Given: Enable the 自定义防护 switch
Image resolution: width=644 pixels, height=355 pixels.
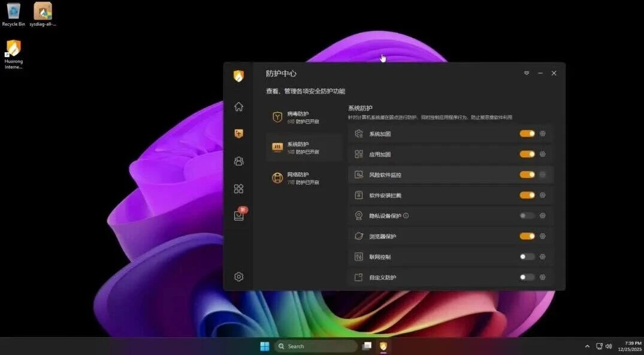Looking at the screenshot, I should (527, 277).
